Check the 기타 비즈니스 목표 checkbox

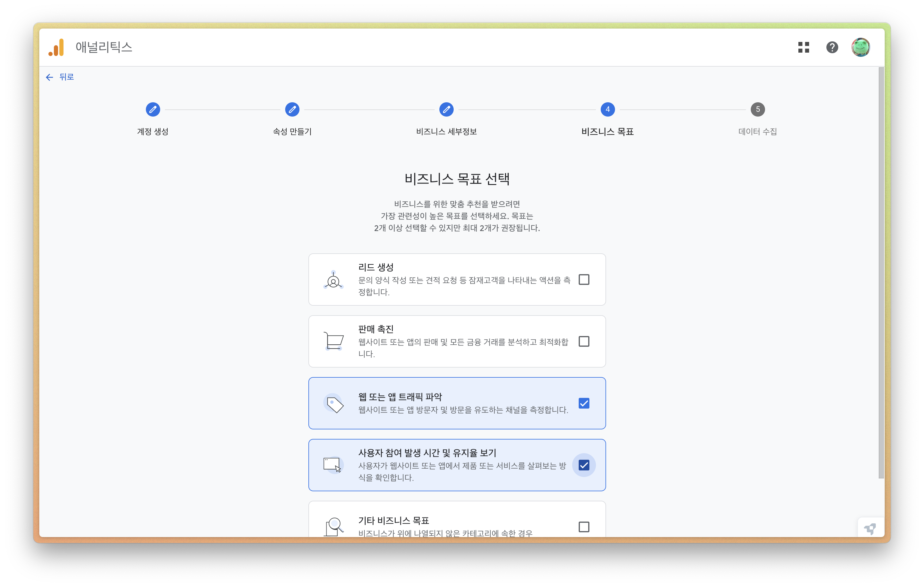pos(584,527)
